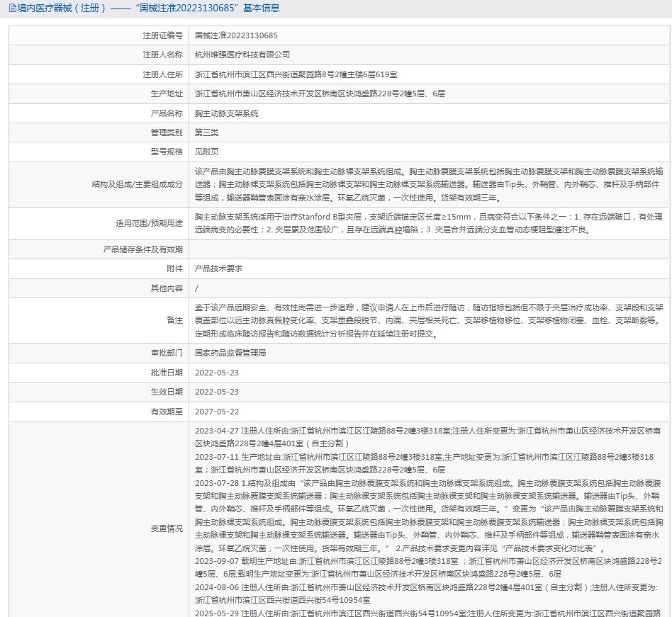This screenshot has width=672, height=617.
Task: Select the attachment value 产品技术要求
Action: pyautogui.click(x=218, y=268)
